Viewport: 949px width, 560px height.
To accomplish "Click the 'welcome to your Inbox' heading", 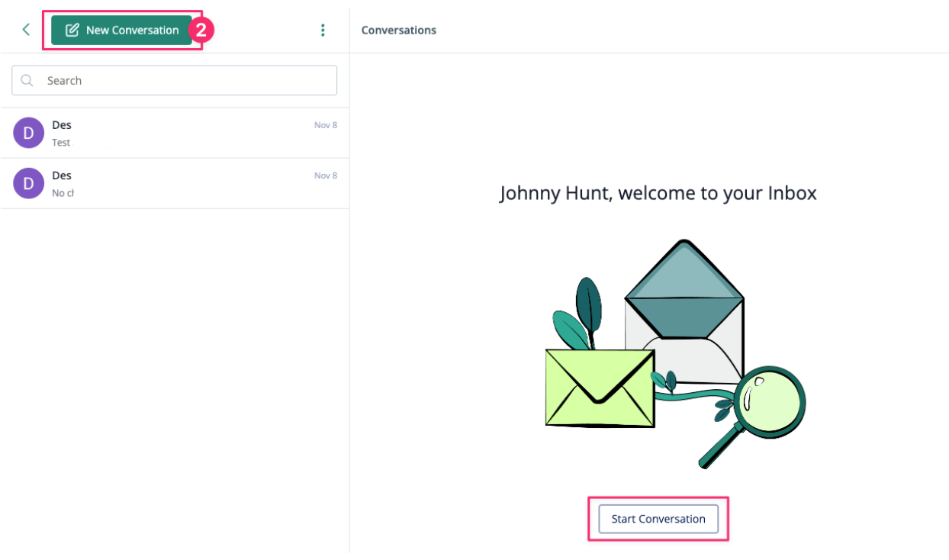I will click(658, 193).
